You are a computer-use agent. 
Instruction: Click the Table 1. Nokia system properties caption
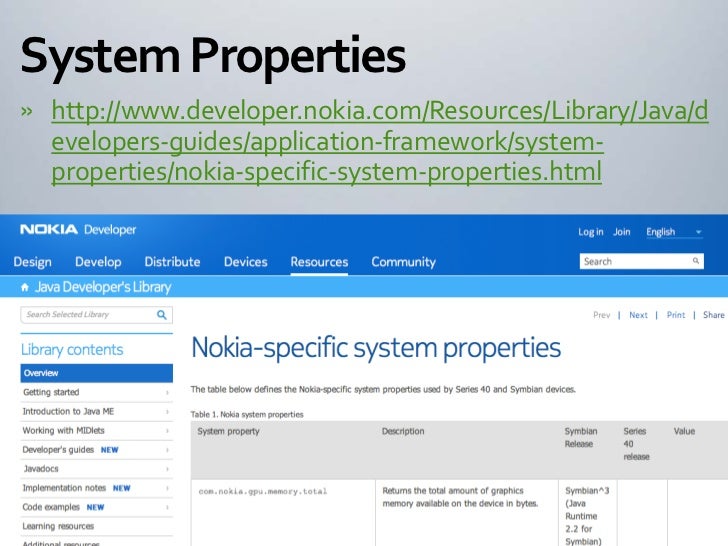[247, 415]
